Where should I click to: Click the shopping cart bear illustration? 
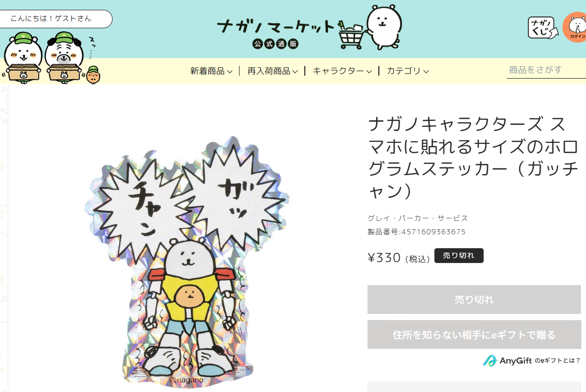[x=370, y=28]
